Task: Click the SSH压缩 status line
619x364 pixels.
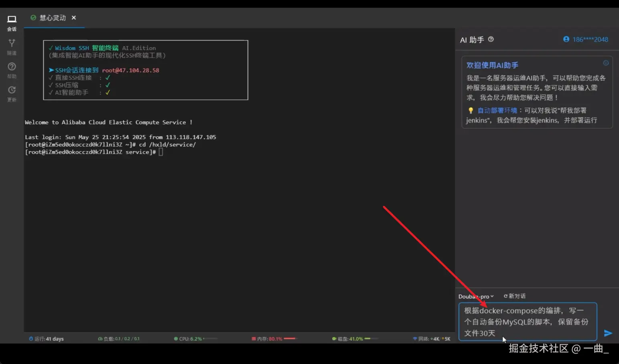Action: click(x=79, y=85)
